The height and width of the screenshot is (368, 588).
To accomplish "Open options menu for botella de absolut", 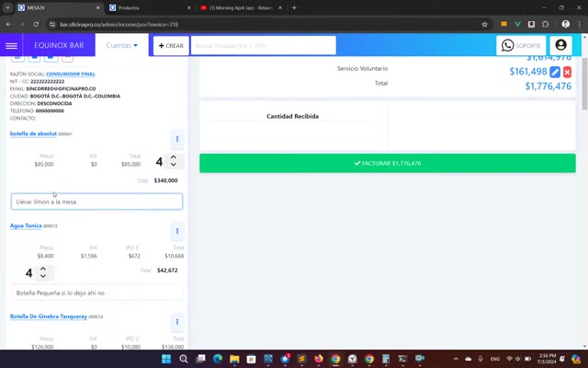I will (177, 139).
